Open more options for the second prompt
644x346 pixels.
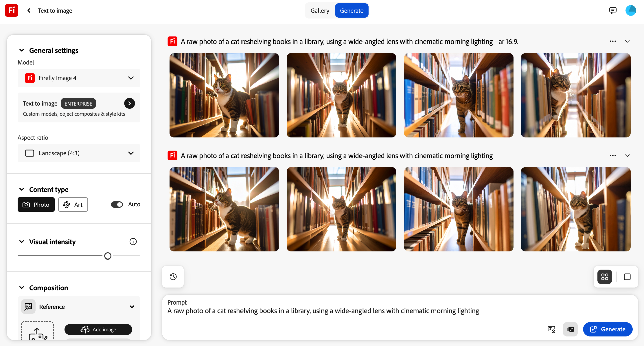tap(613, 156)
